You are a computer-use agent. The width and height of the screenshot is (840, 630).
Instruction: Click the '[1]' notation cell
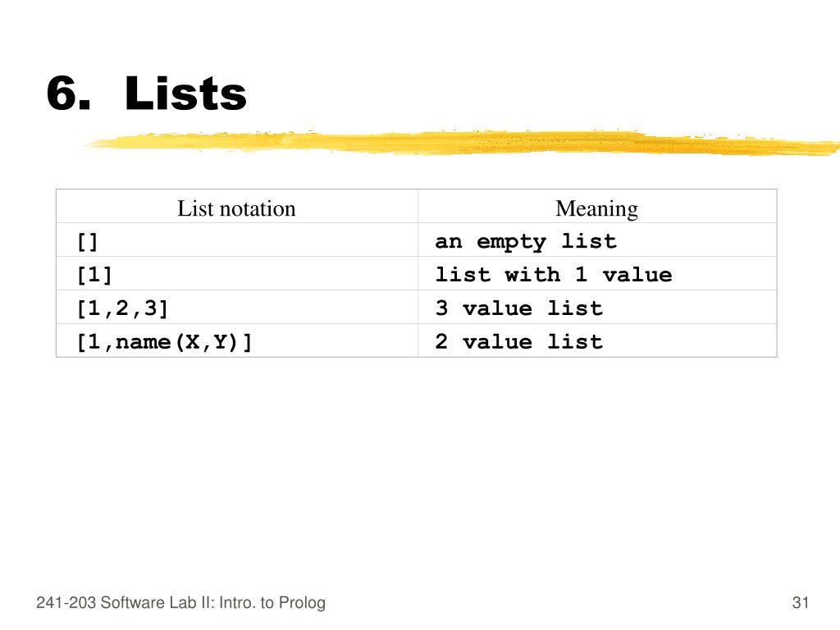pos(237,274)
